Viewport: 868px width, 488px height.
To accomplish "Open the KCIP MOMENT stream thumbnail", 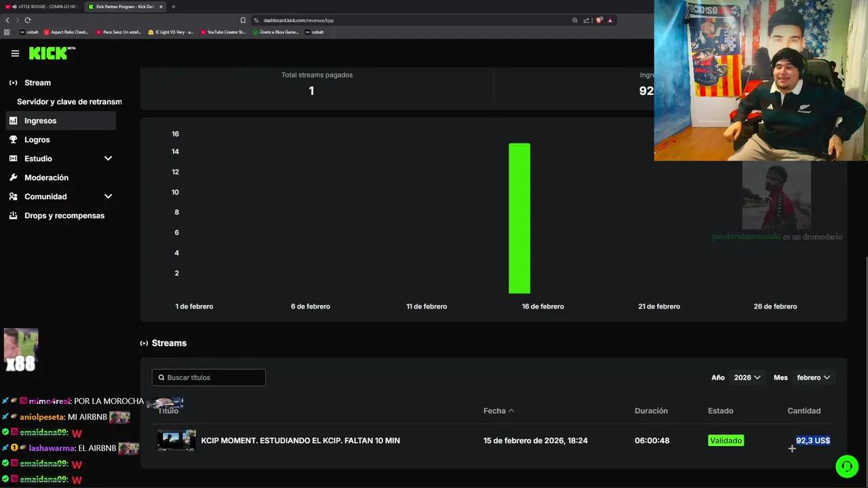I will pyautogui.click(x=176, y=441).
